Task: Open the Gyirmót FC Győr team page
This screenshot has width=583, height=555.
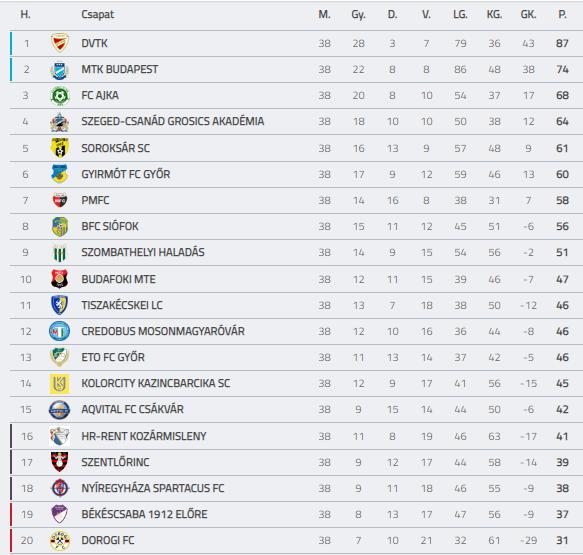Action: pyautogui.click(x=126, y=174)
